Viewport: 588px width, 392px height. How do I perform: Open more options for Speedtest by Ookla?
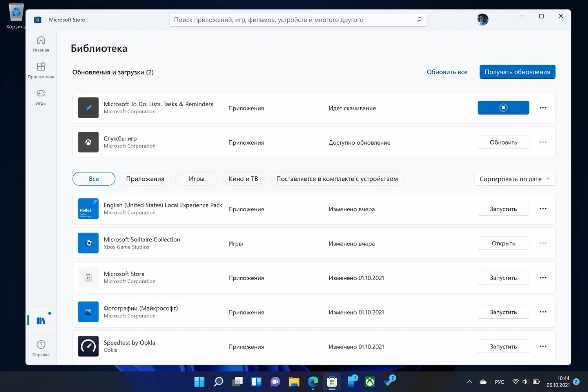(543, 346)
